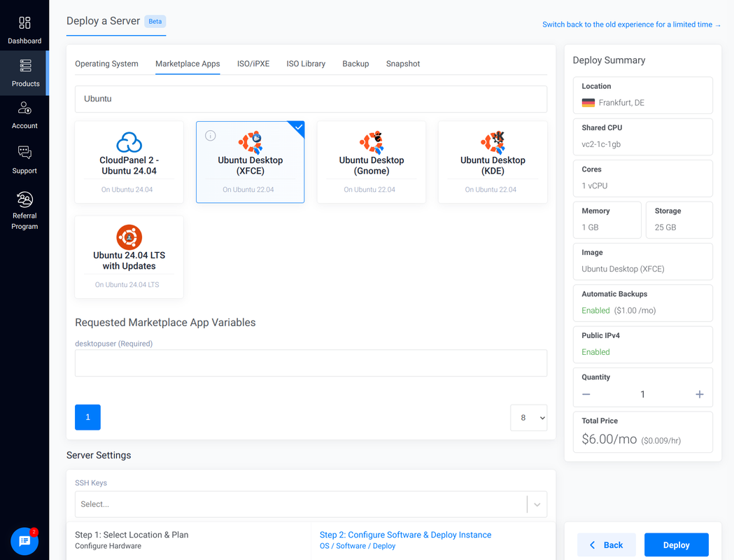
Task: Select Ubuntu 24.04 LTS with Updates card
Action: (129, 257)
